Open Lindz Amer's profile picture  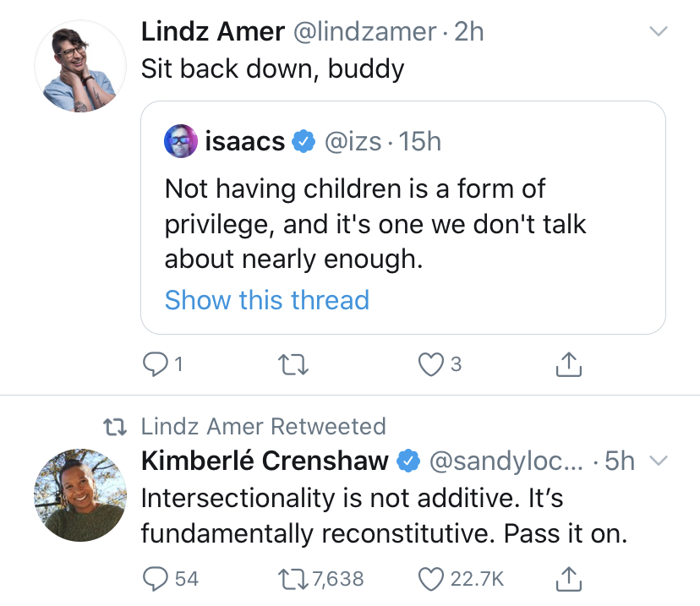(80, 66)
